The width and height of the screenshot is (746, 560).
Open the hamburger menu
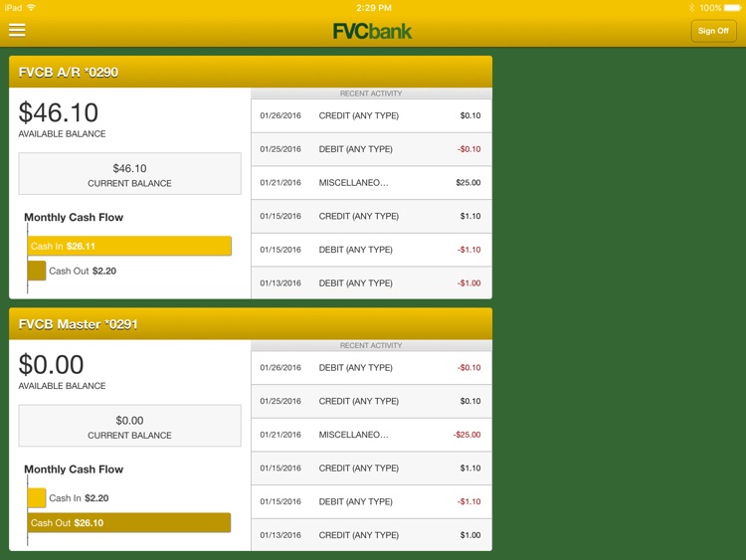click(x=17, y=30)
